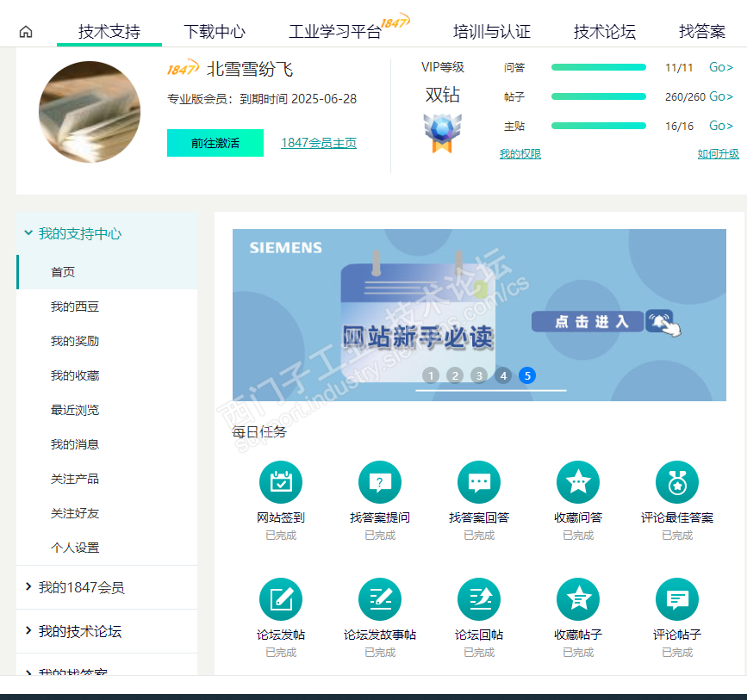Switch banner to slide 2
Screen dimensions: 747x700
click(x=455, y=375)
